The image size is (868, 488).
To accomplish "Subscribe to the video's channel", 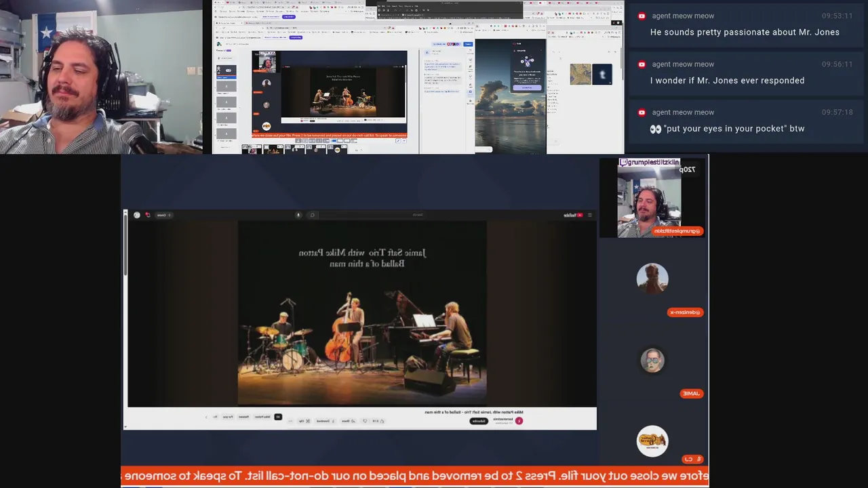I will coord(479,421).
